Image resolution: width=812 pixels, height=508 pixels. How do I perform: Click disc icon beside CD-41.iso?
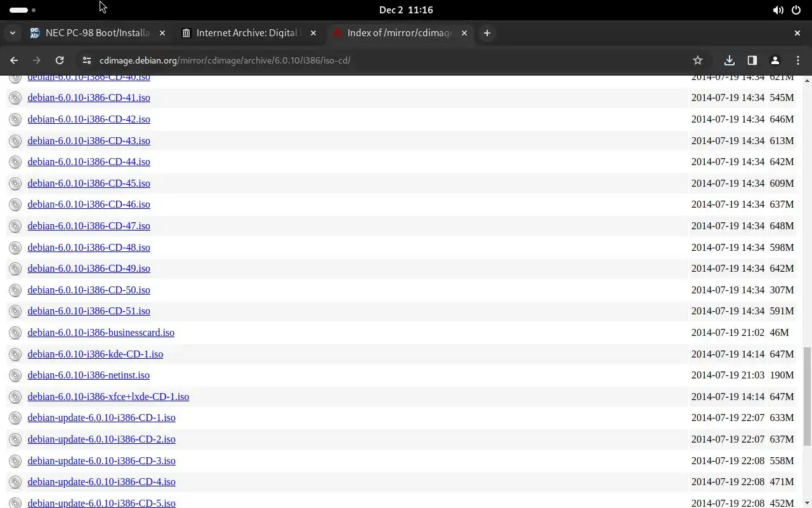click(x=15, y=98)
